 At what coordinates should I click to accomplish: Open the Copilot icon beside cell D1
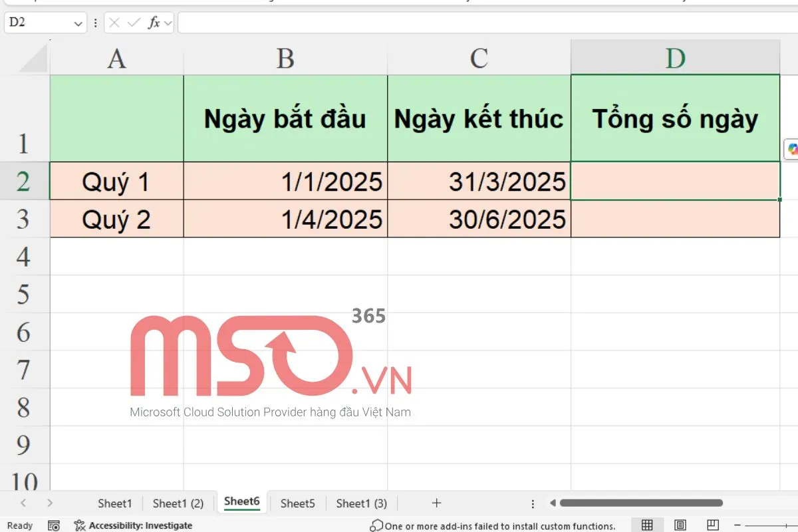tap(792, 150)
